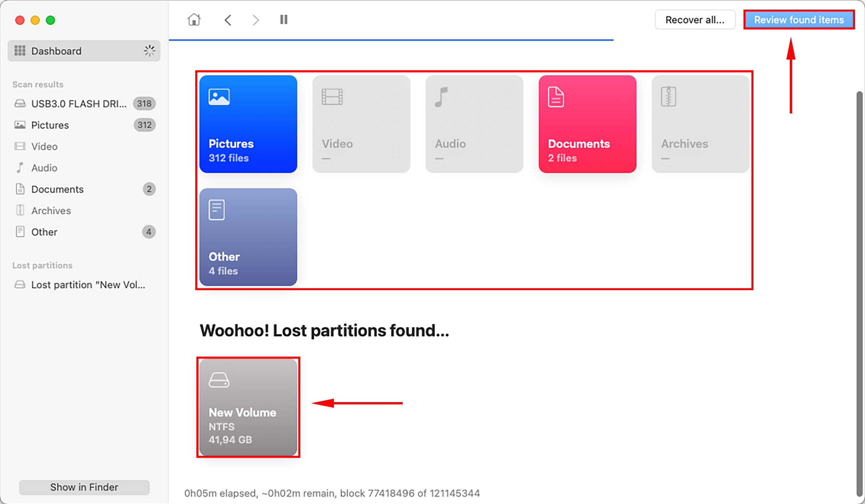Image resolution: width=865 pixels, height=504 pixels.
Task: Click the Show in Finder button
Action: 84,487
